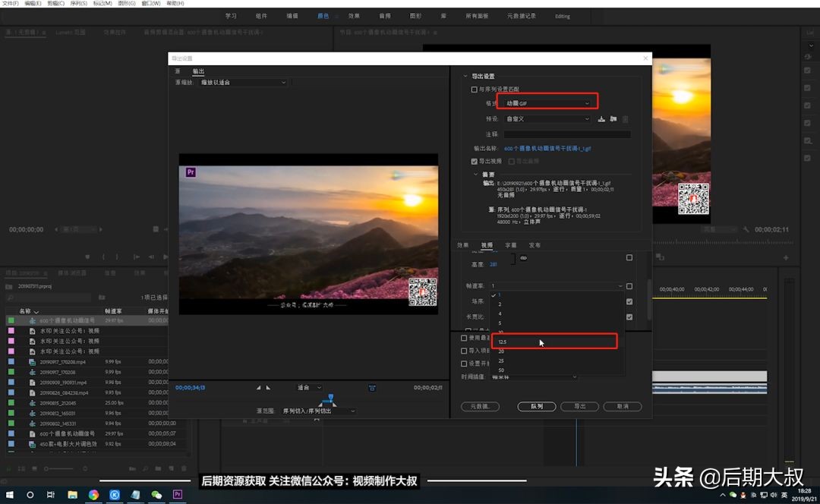The height and width of the screenshot is (504, 820).
Task: Click the 队列 queue button
Action: pyautogui.click(x=537, y=407)
